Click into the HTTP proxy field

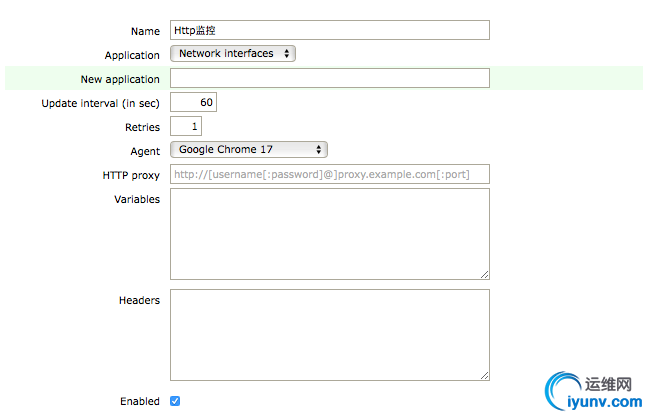(x=329, y=174)
